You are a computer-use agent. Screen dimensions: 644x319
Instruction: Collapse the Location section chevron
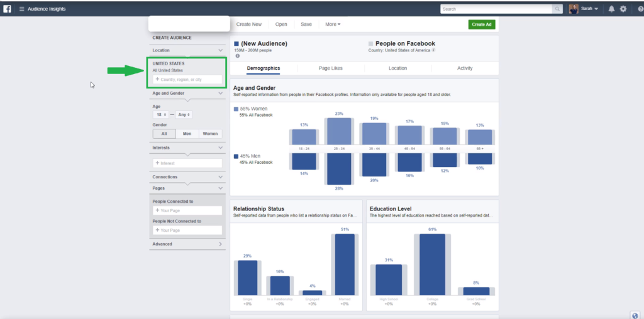(221, 50)
